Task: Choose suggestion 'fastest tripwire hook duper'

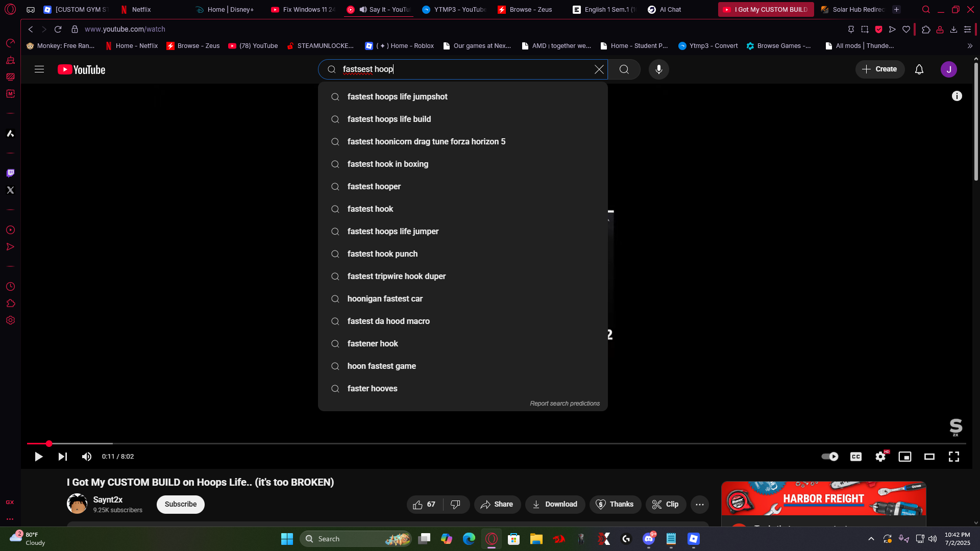Action: (x=463, y=277)
